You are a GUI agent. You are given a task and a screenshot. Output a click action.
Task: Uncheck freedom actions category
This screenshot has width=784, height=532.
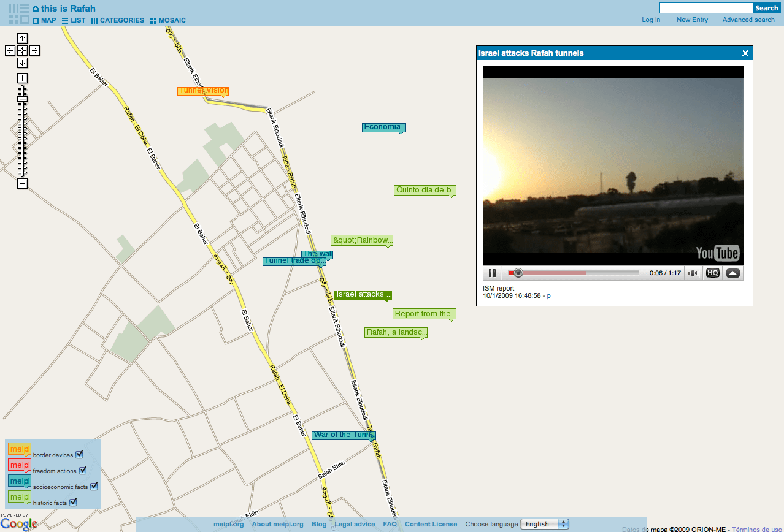[x=83, y=471]
